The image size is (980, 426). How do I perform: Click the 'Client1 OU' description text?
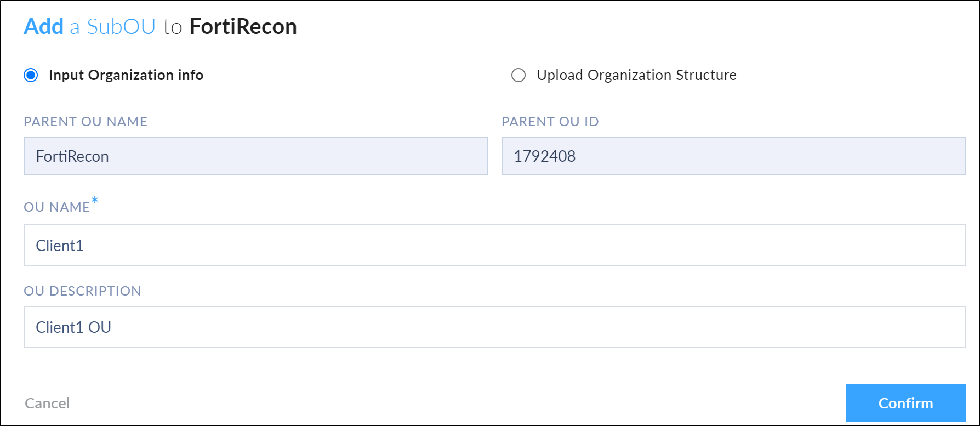(x=73, y=327)
